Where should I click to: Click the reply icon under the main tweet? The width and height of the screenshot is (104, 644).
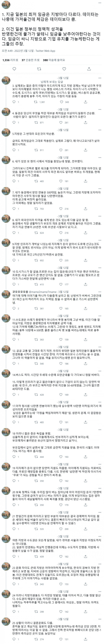point(14,69)
